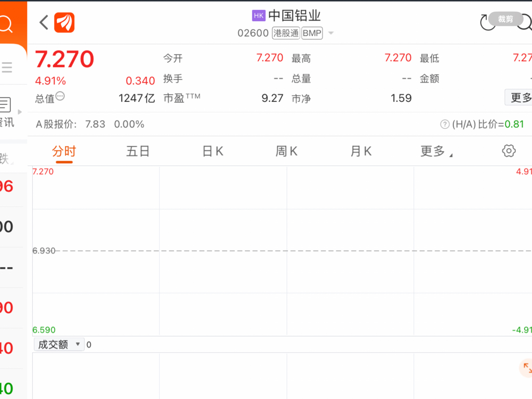532x399 pixels.
Task: Click the 4.91% change percentage
Action: pyautogui.click(x=50, y=81)
